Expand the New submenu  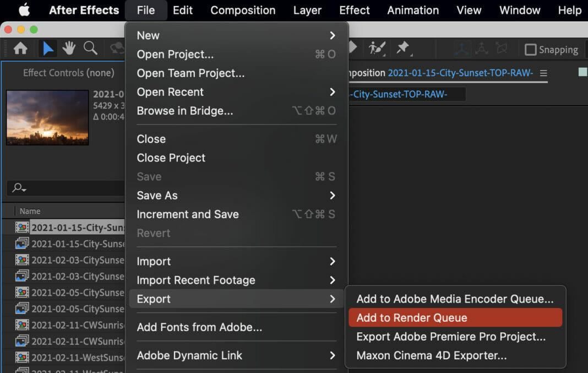point(148,35)
